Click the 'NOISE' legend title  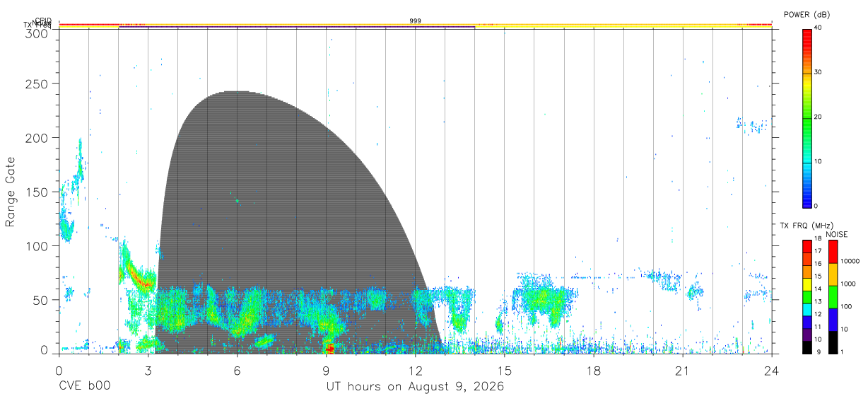(837, 234)
